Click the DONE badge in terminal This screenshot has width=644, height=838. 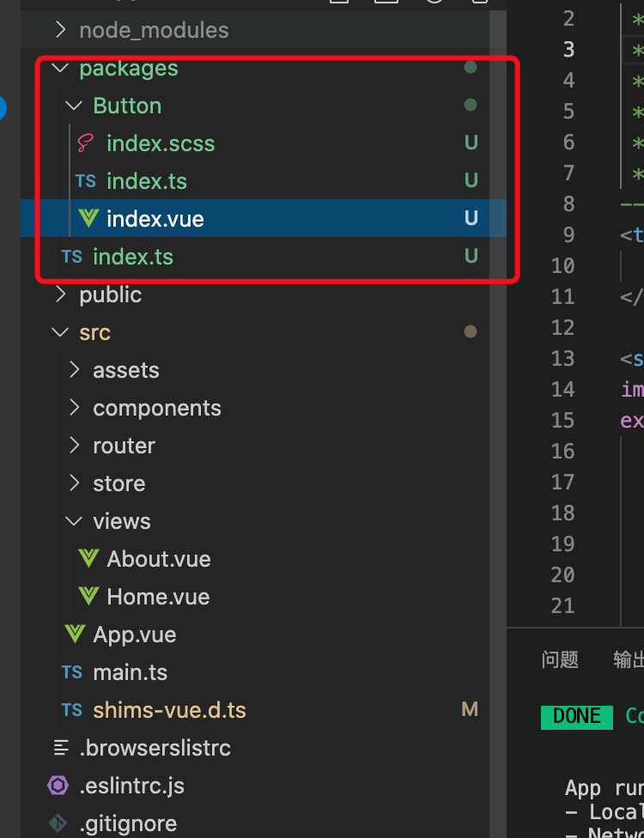[x=577, y=717]
